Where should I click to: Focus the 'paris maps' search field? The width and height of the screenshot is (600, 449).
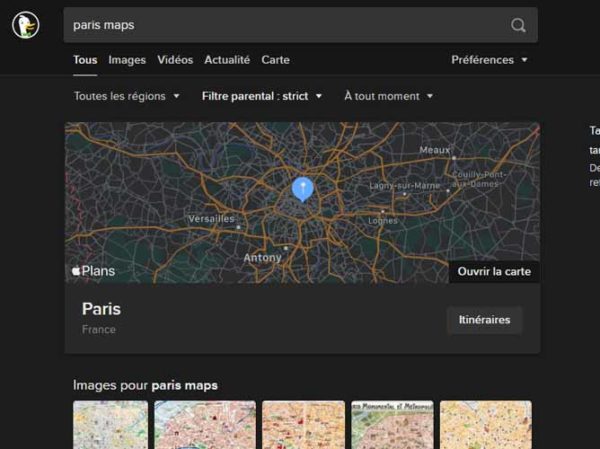(300, 25)
